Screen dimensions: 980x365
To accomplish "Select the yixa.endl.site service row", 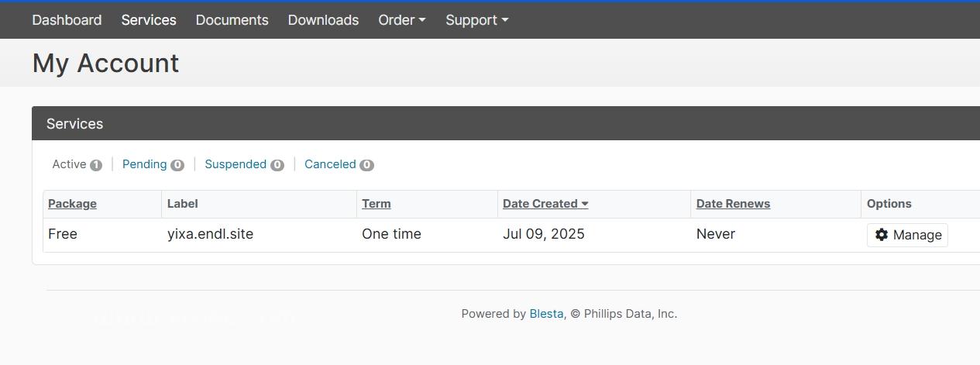I will point(511,235).
